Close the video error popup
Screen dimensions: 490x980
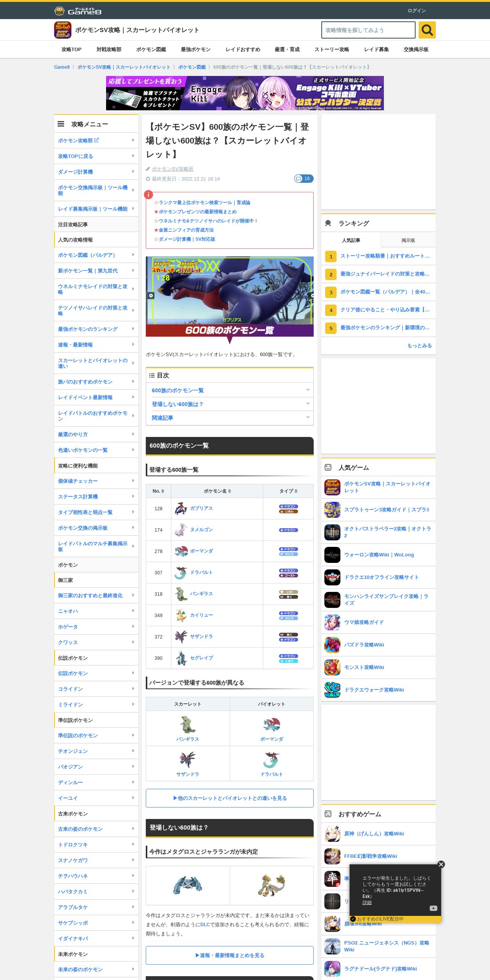point(441,864)
